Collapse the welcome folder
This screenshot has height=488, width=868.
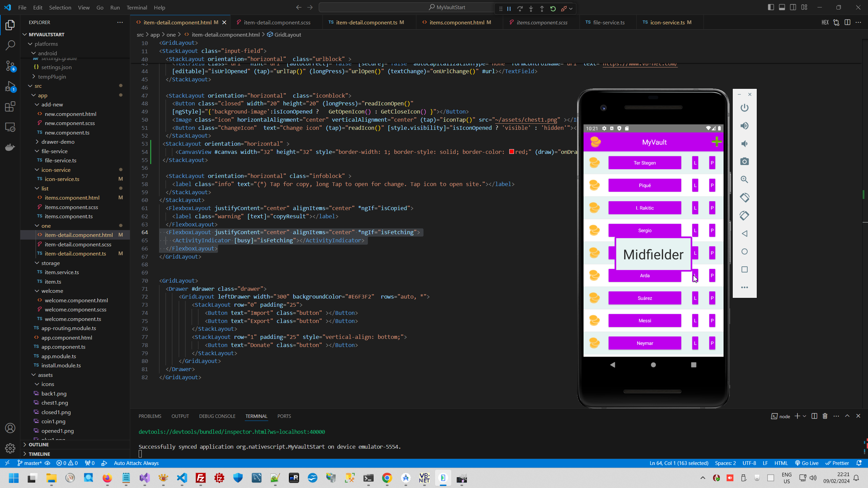click(37, 291)
